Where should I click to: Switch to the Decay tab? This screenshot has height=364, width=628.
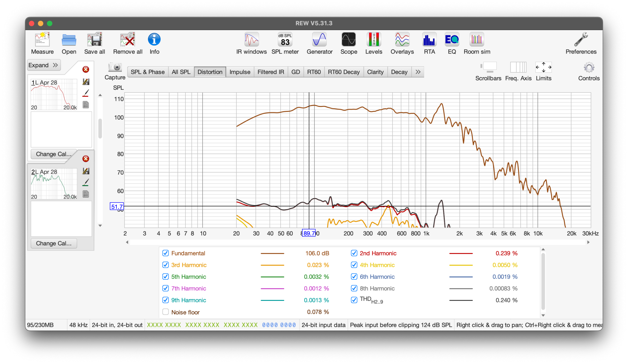(399, 72)
